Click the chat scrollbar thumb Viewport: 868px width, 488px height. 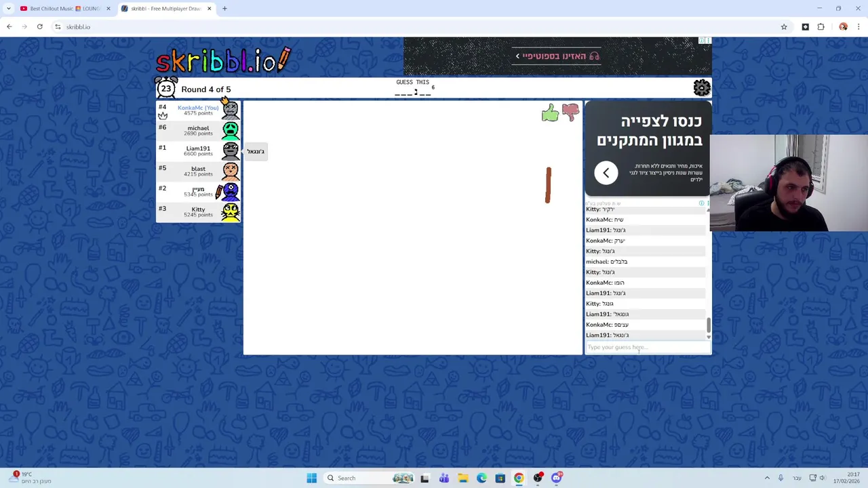tap(709, 325)
